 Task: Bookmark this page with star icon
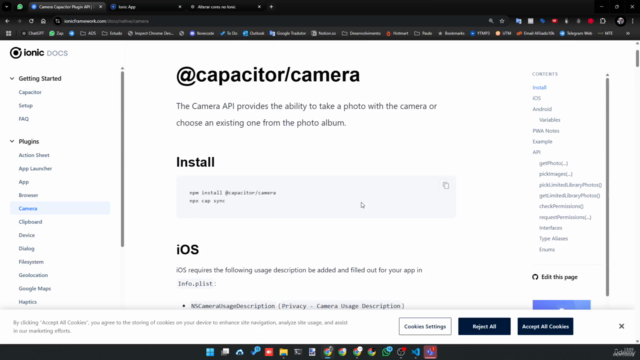[x=502, y=21]
